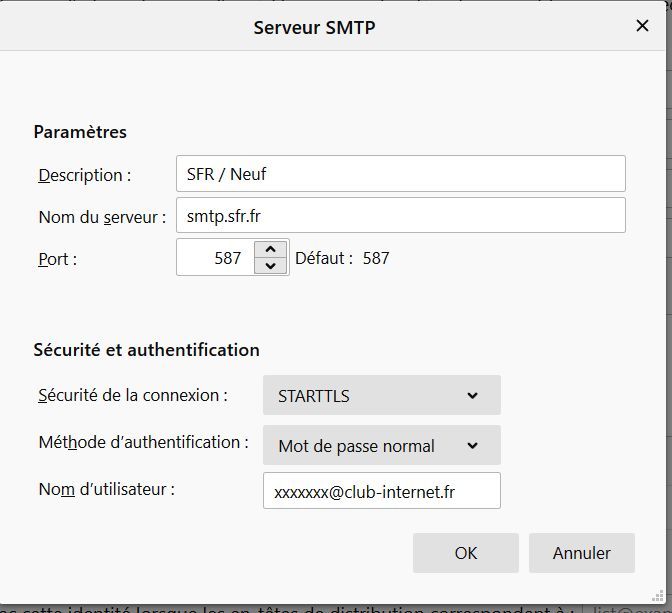Click the Description label
Screen dimensions: 672x613
[x=85, y=175]
